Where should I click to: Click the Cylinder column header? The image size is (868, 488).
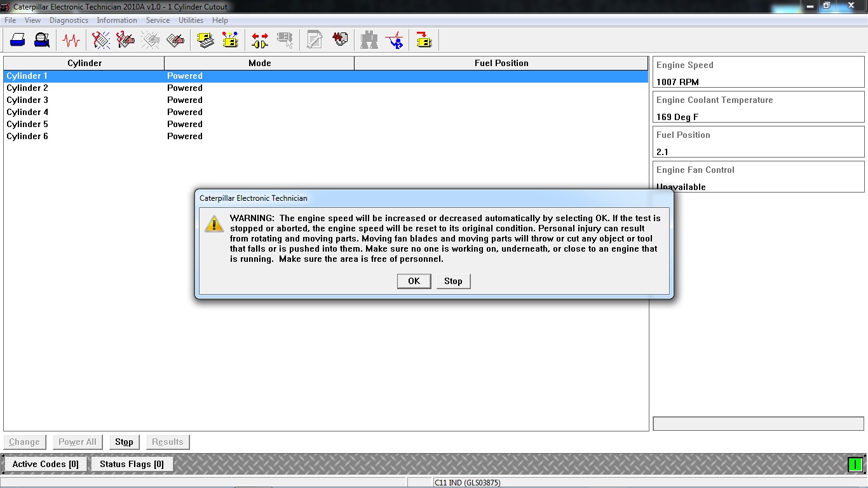click(x=85, y=63)
